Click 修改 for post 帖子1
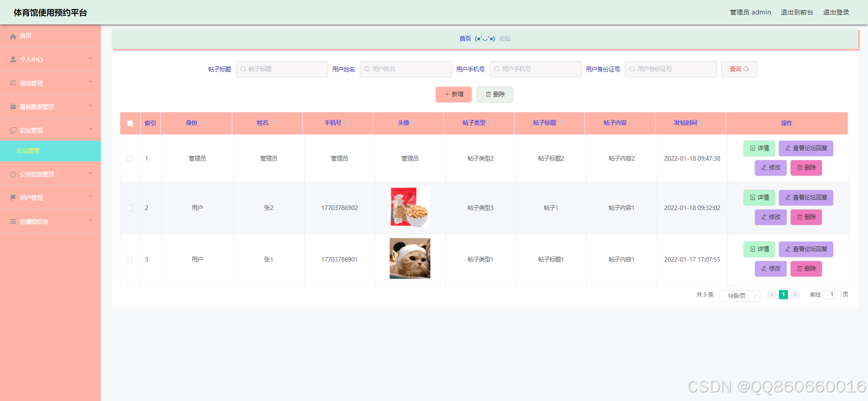The width and height of the screenshot is (868, 401). click(771, 217)
